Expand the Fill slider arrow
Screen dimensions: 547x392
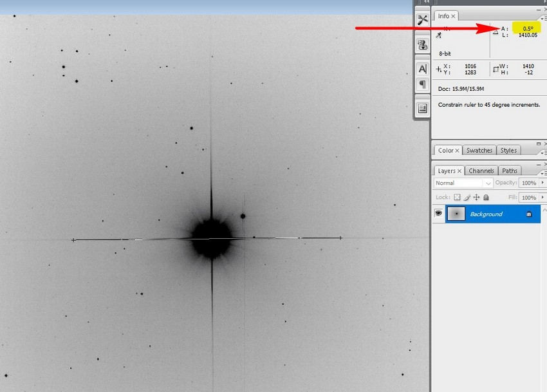(x=542, y=198)
